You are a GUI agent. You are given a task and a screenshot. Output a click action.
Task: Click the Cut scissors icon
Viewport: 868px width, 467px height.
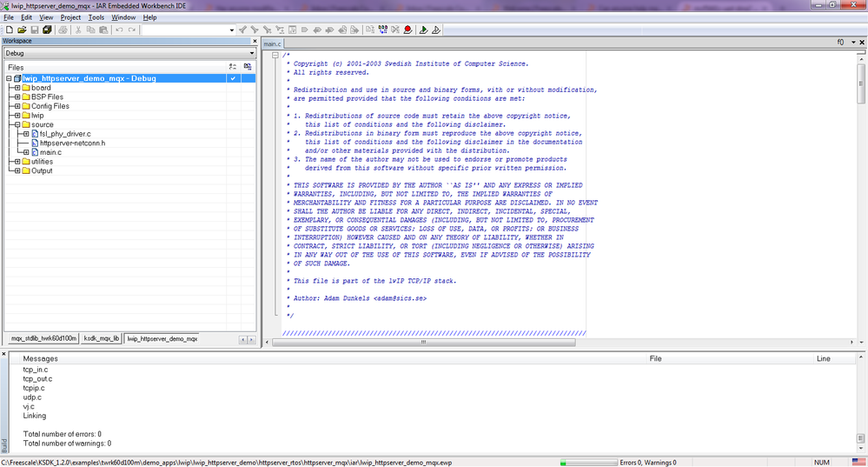coord(78,30)
